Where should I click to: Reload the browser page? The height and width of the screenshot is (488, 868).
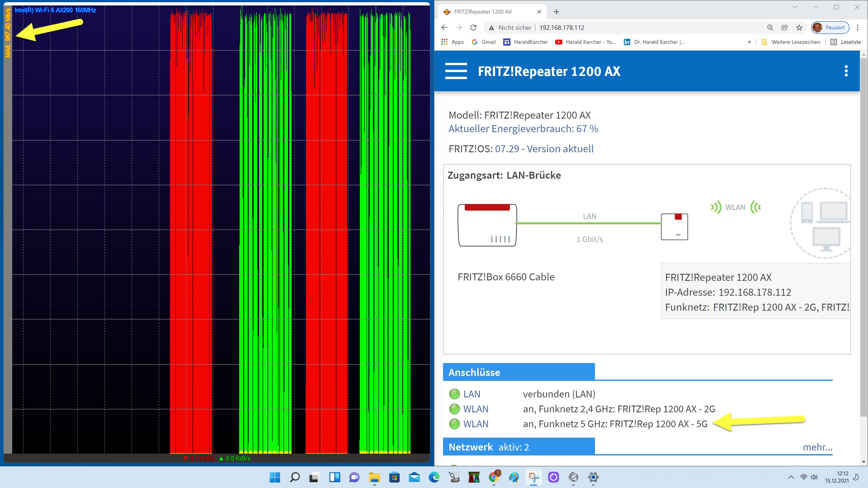[x=473, y=28]
